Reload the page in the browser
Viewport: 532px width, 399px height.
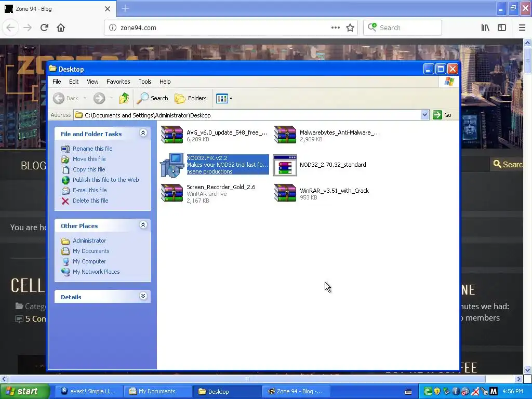(x=44, y=28)
